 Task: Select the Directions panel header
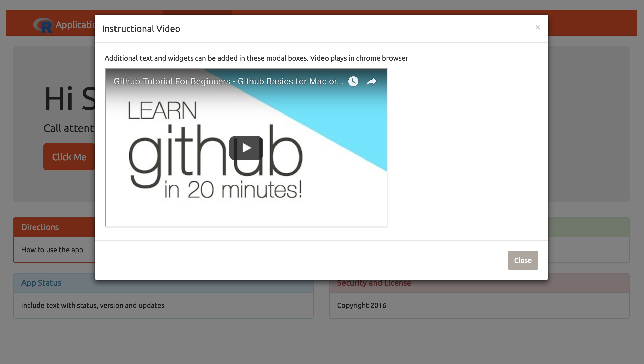coord(40,227)
